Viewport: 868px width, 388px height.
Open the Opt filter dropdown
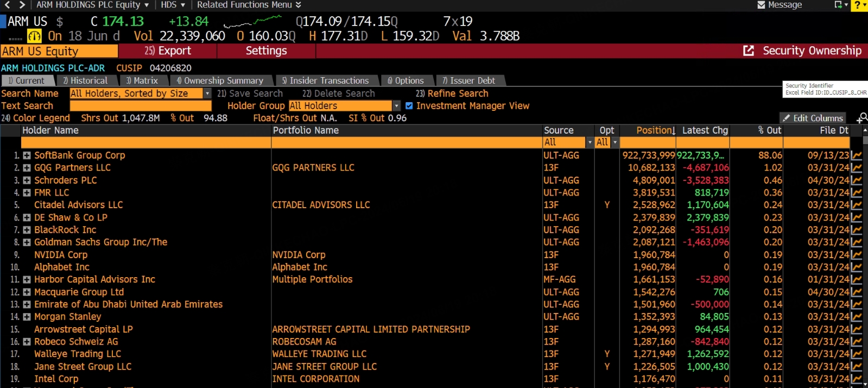(615, 142)
